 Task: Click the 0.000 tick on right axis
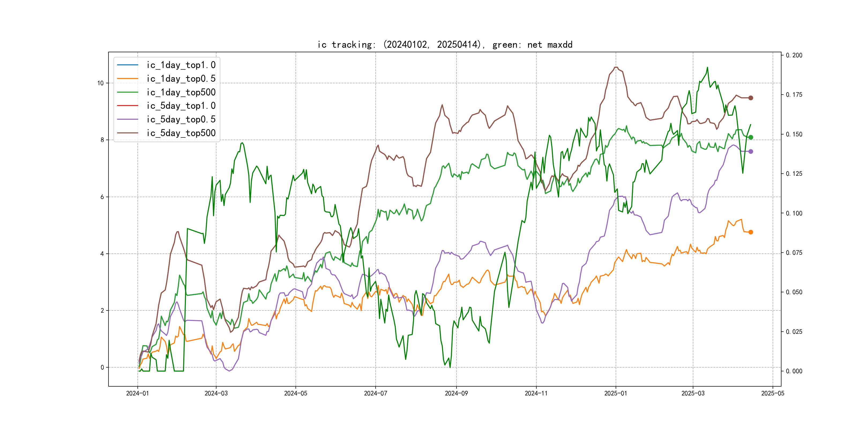tap(794, 371)
